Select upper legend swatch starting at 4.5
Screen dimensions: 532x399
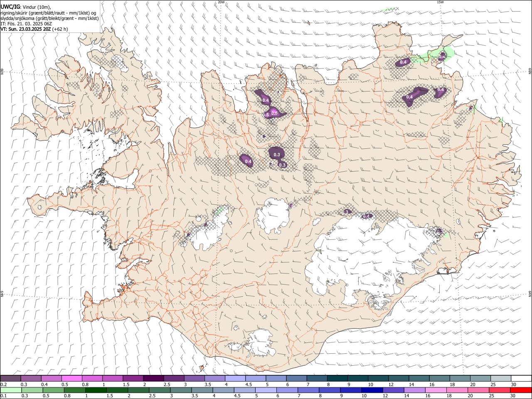pyautogui.click(x=255, y=378)
